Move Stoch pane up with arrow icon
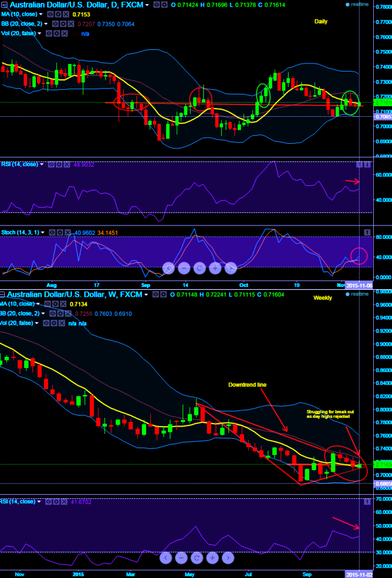Image resolution: width=392 pixels, height=578 pixels. tap(367, 232)
